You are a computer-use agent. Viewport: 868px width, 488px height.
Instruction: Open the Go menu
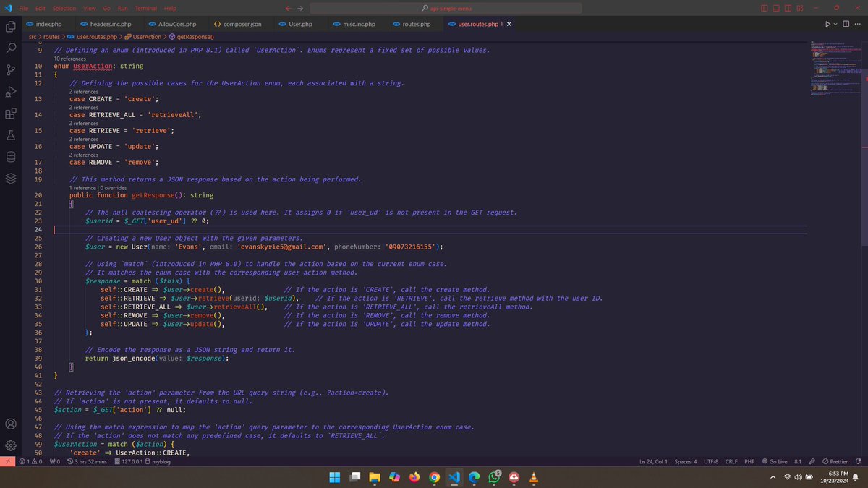(106, 7)
